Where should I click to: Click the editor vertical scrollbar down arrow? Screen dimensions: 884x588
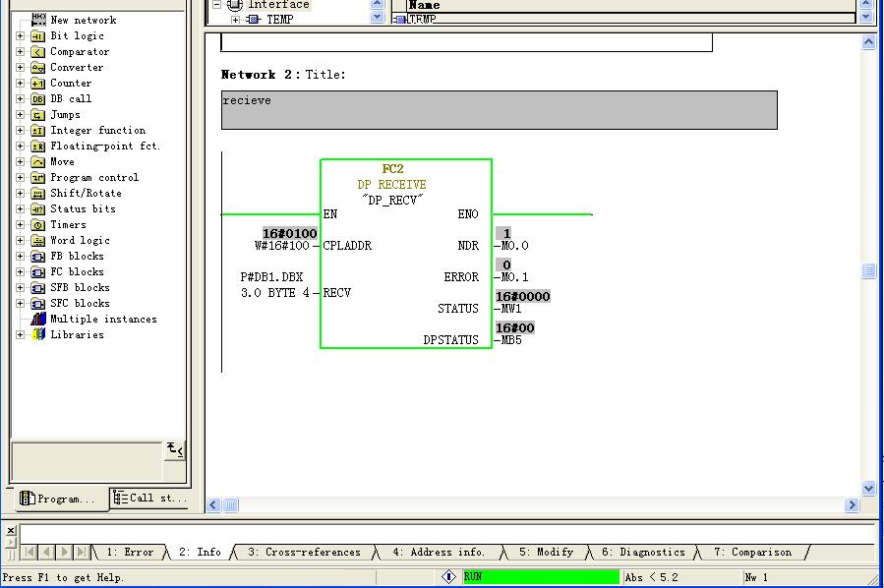pyautogui.click(x=869, y=489)
